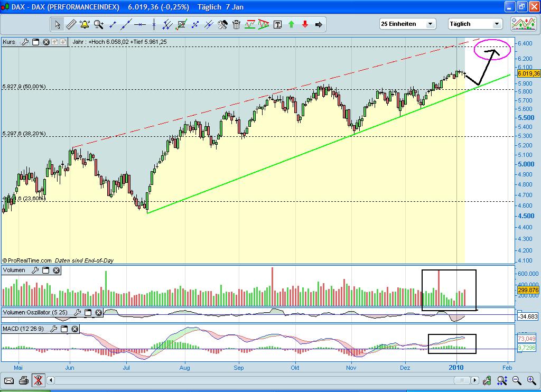Image resolution: width=541 pixels, height=392 pixels.
Task: Select the vertical line drawing tool
Action: [x=153, y=24]
